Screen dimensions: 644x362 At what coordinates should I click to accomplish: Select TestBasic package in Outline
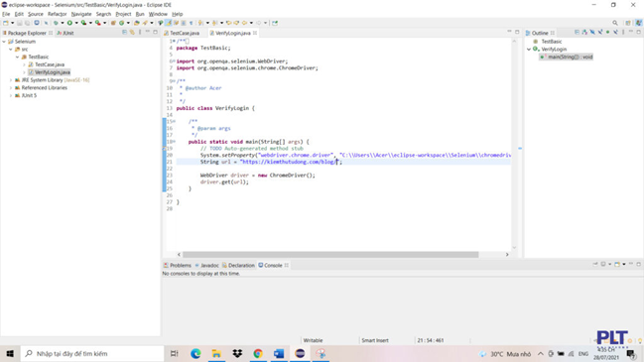548,42
